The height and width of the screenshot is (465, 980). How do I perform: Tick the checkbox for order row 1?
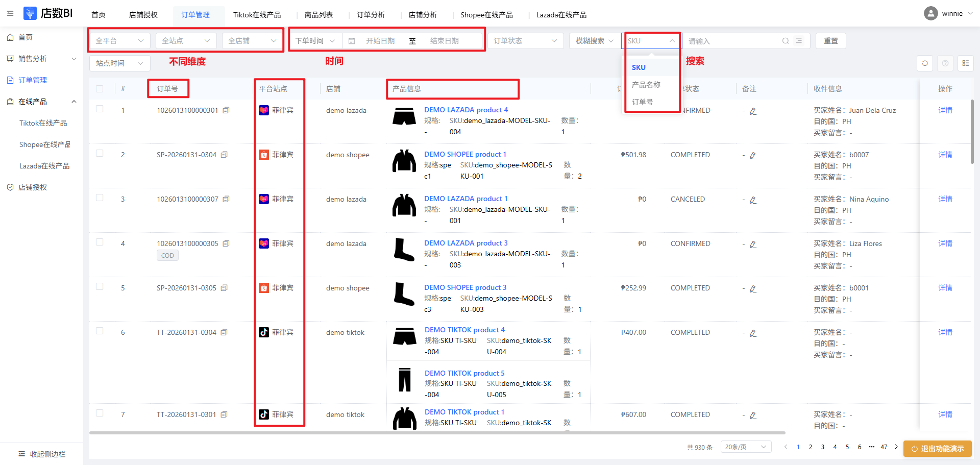click(x=100, y=109)
